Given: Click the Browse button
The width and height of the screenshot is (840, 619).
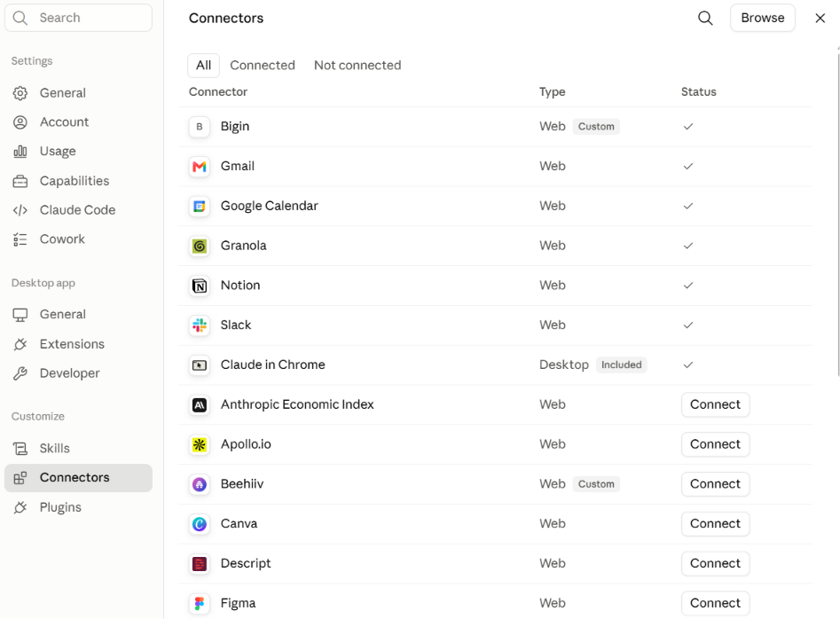Looking at the screenshot, I should 762,19.
